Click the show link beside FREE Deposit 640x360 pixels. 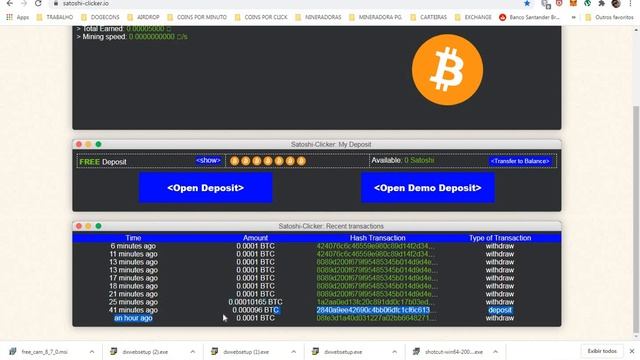tap(208, 160)
